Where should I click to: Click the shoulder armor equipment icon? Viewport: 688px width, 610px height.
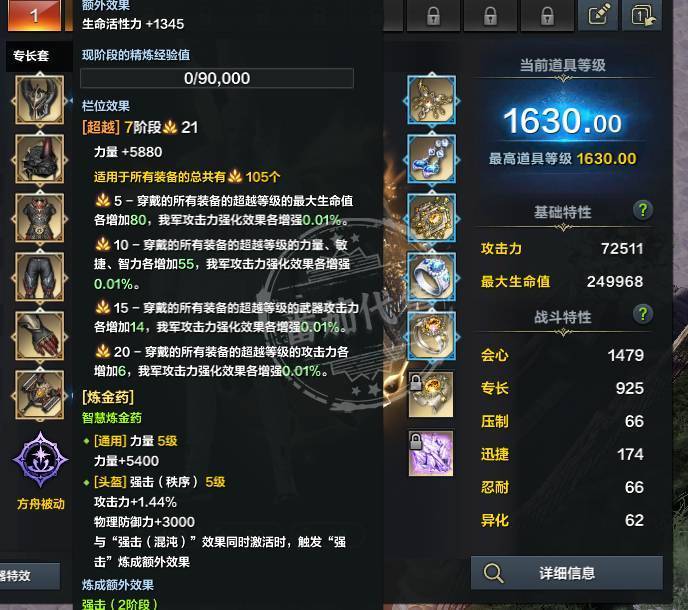click(40, 158)
